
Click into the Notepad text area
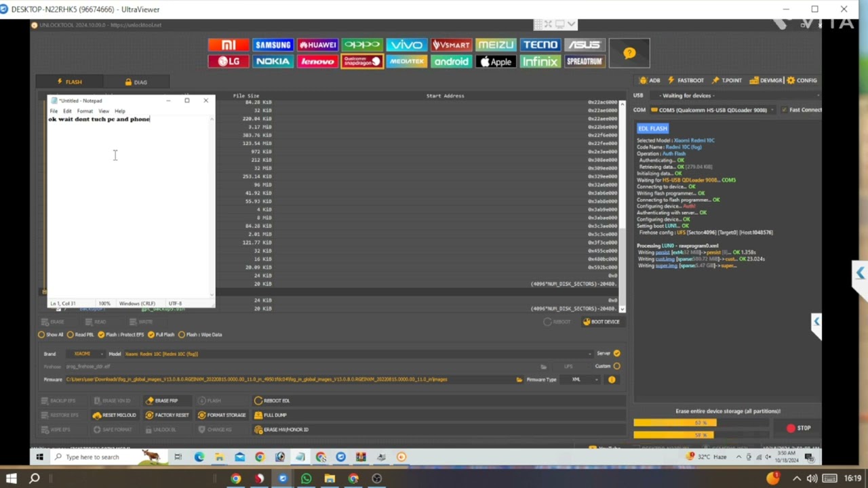129,207
